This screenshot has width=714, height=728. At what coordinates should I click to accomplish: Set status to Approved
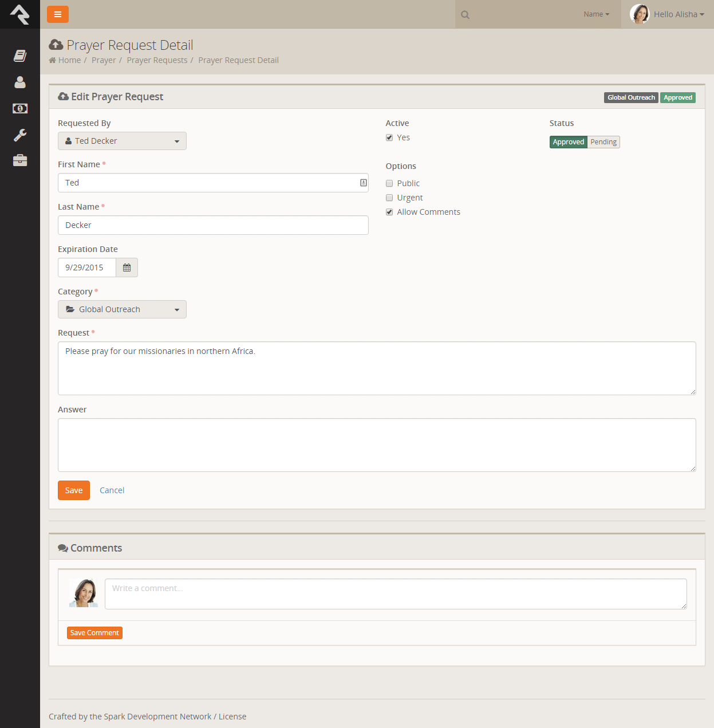coord(569,142)
